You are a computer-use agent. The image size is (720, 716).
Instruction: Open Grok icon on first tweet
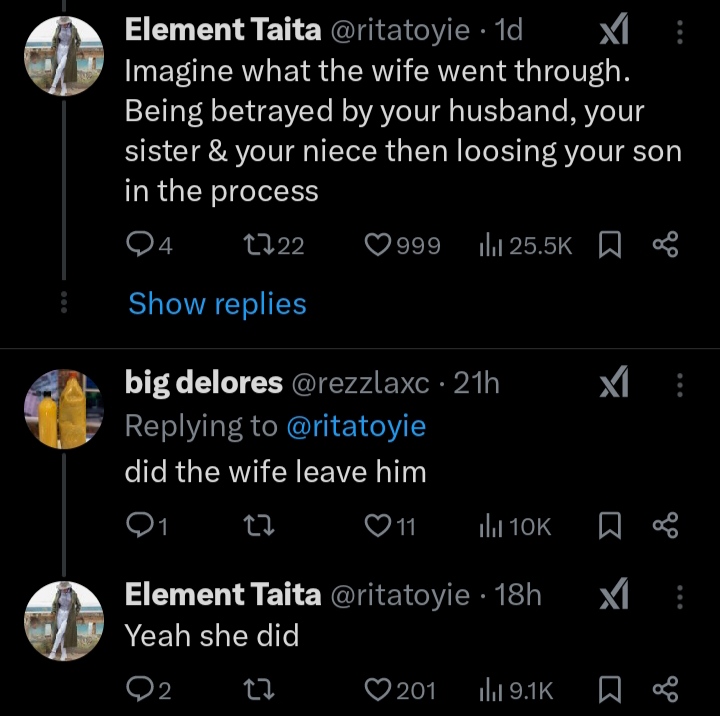(x=612, y=33)
